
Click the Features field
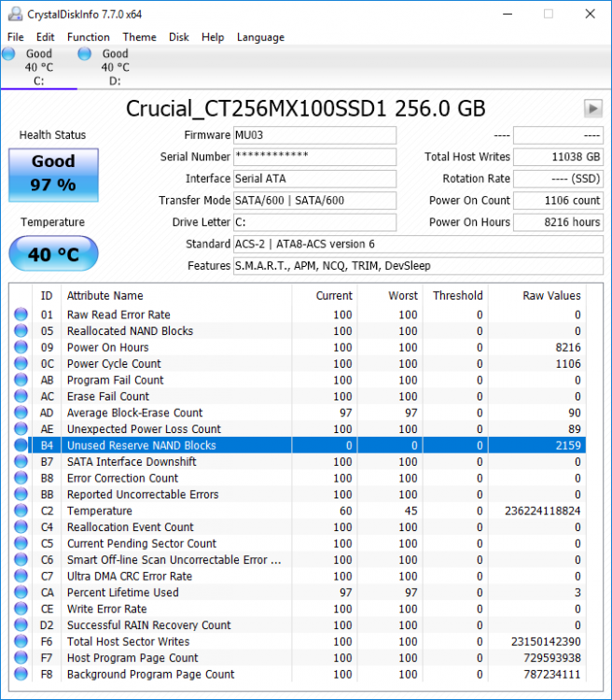418,266
